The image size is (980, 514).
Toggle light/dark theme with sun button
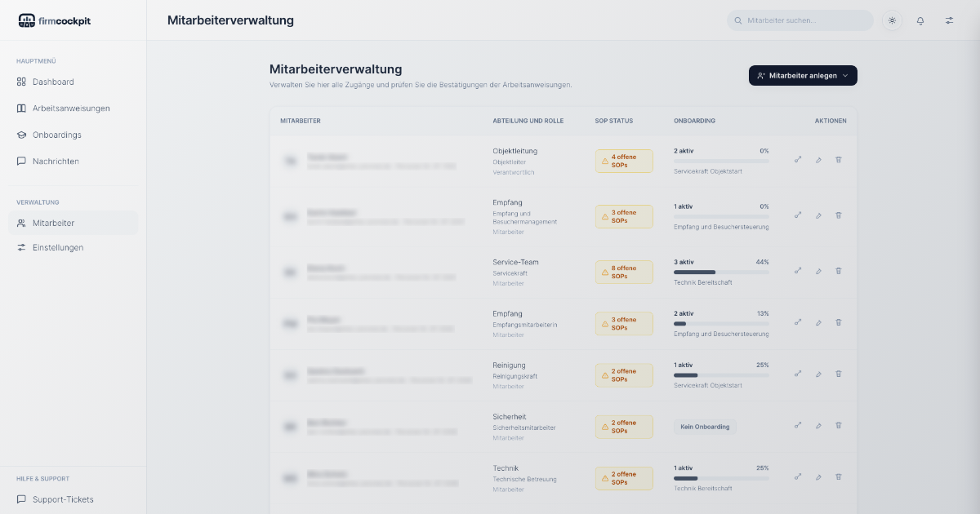tap(892, 20)
